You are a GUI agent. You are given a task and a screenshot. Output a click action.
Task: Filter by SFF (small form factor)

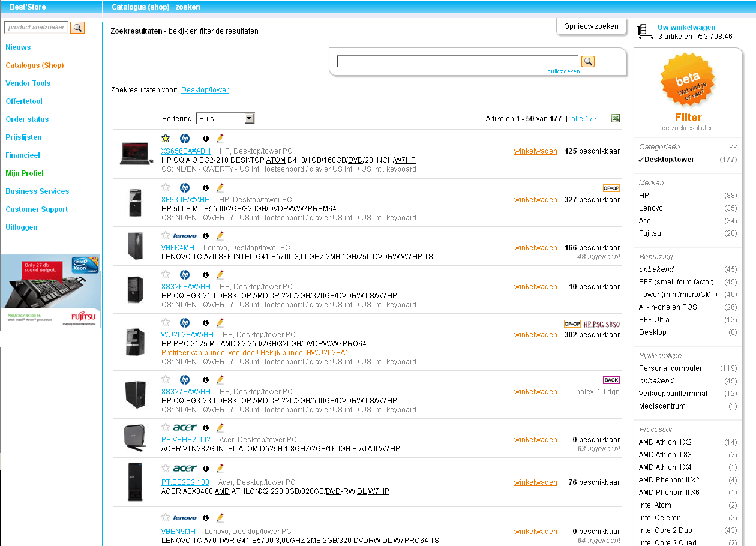pos(676,282)
